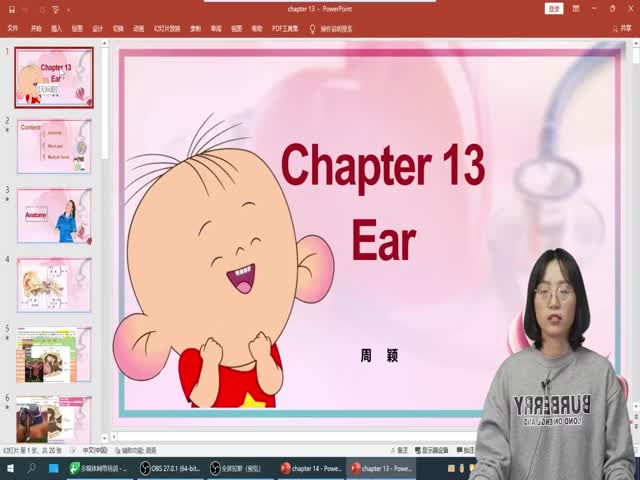Select slide 1 thumbnail Chapter 13 Ear
Screen dimensions: 640x480
pyautogui.click(x=54, y=78)
